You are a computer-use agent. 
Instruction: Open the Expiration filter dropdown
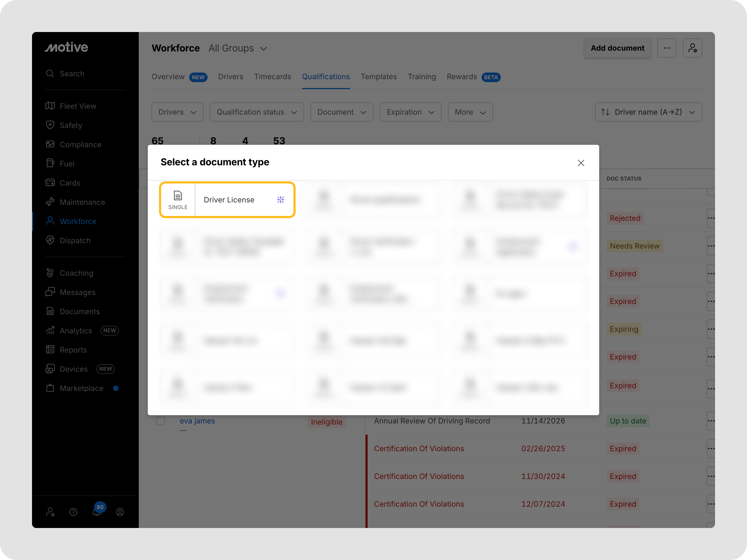[x=410, y=112]
